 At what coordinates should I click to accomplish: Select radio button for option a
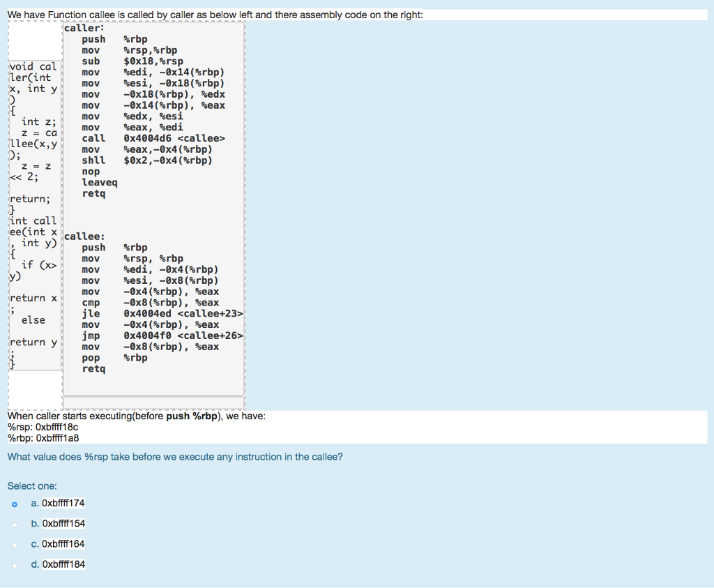pos(15,504)
